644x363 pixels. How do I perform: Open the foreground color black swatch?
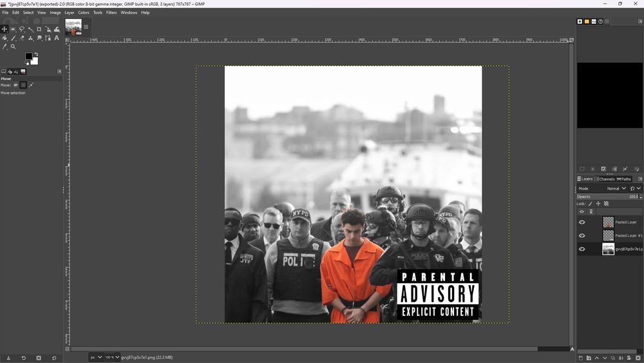click(x=28, y=56)
